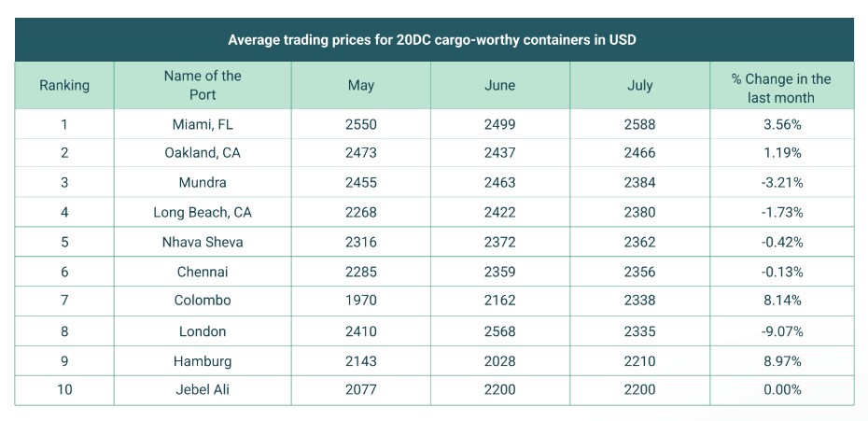The width and height of the screenshot is (868, 421).
Task: Select the Mundra port cell
Action: point(203,182)
